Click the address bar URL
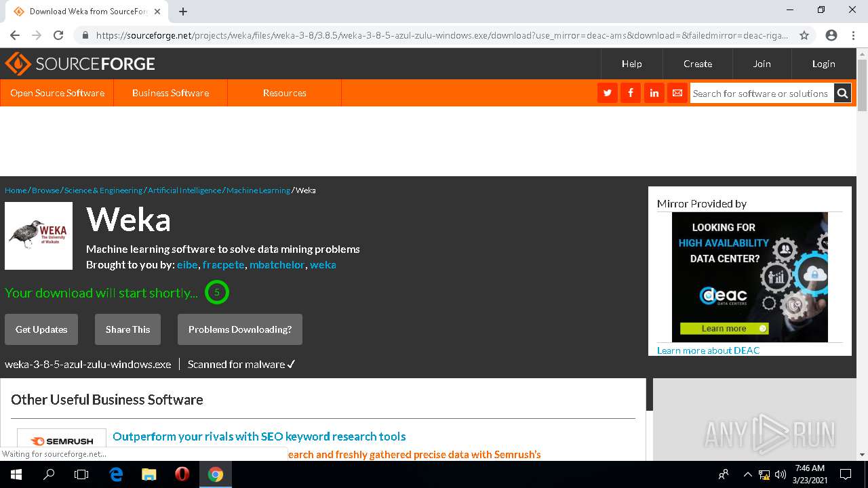Viewport: 868px width, 488px height. point(441,35)
